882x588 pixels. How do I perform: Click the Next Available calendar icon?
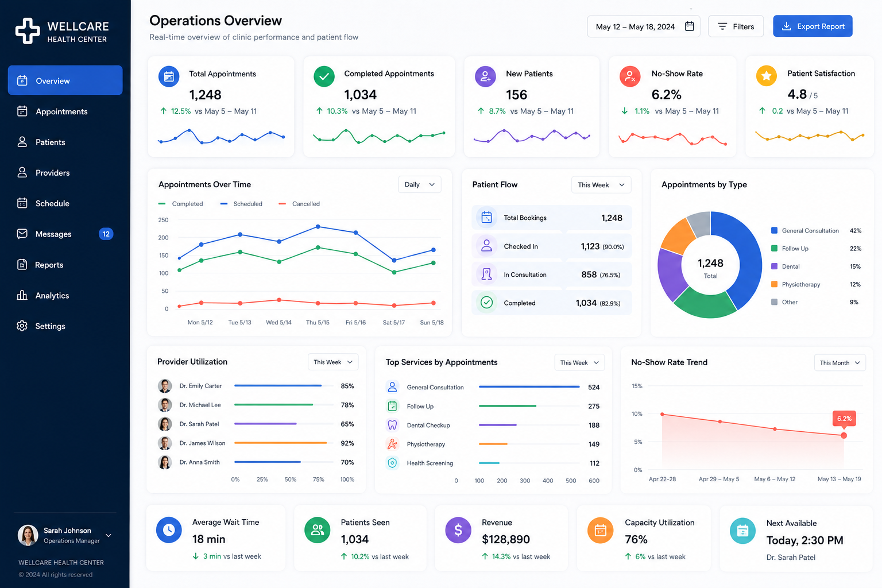coord(742,531)
